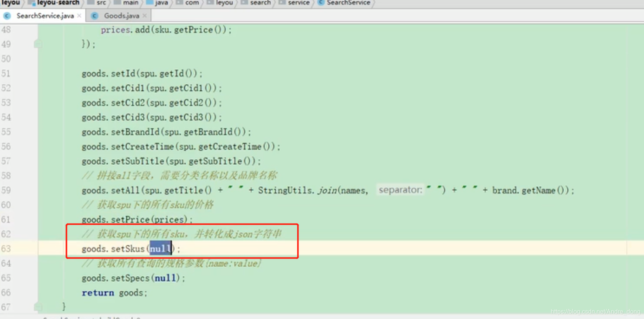Click goods.setCid3 statement on line 54

151,117
